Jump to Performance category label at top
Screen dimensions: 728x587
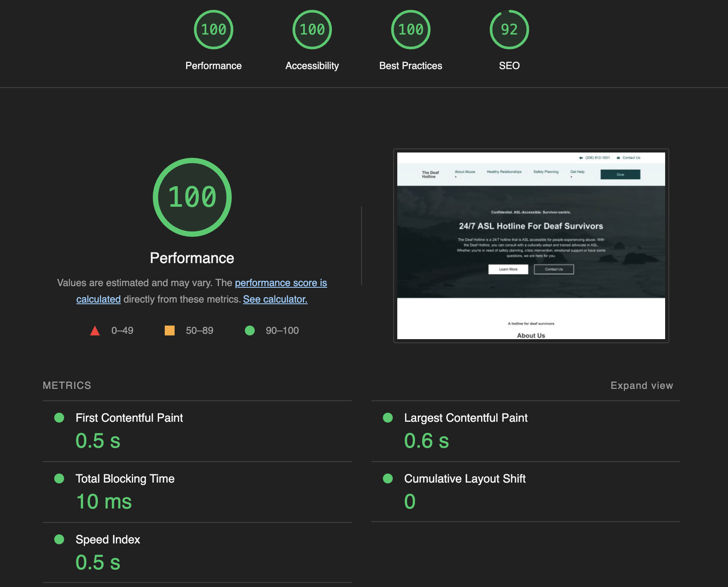[214, 66]
